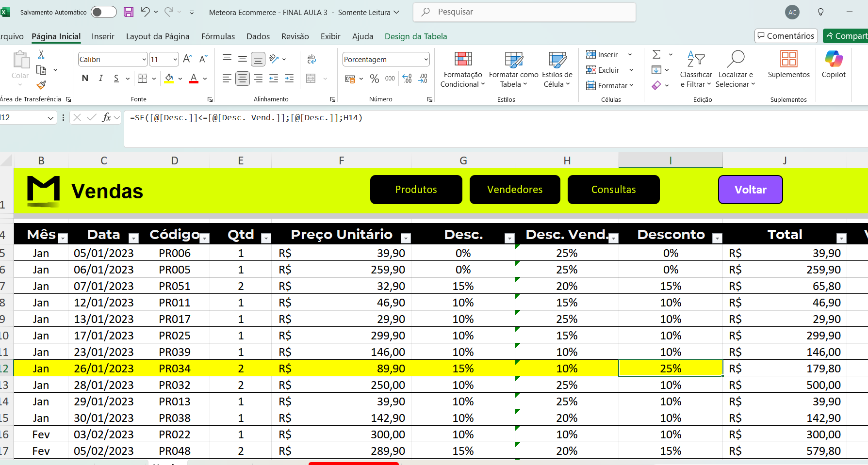Viewport: 868px width, 465px height.
Task: Click the Undo arrow icon
Action: point(145,12)
